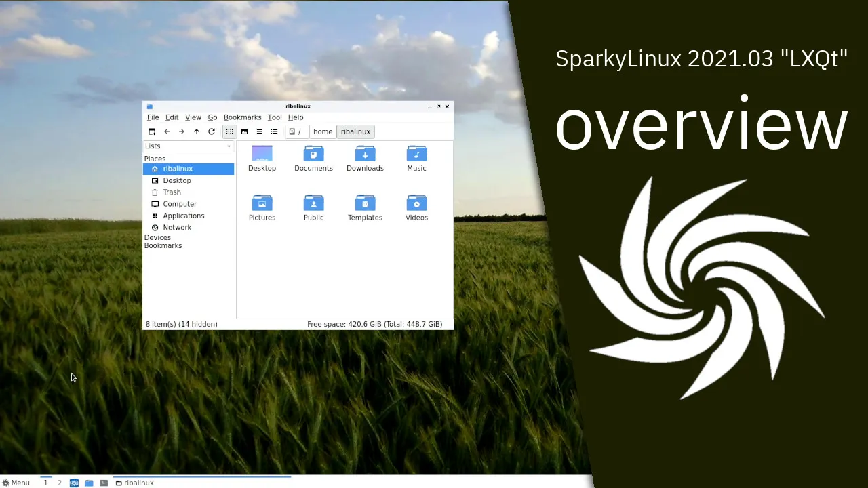
Task: Expand the Lists side pane dropdown
Action: pyautogui.click(x=189, y=146)
